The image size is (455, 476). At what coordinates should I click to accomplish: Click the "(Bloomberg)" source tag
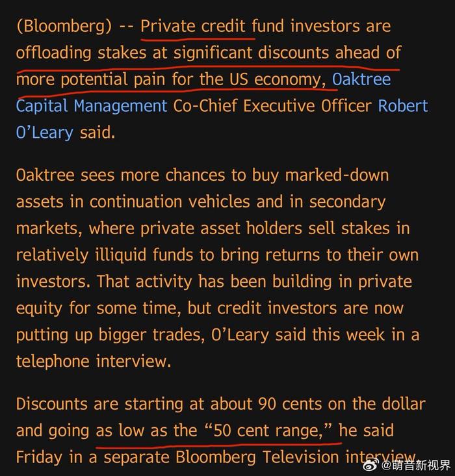[x=64, y=27]
